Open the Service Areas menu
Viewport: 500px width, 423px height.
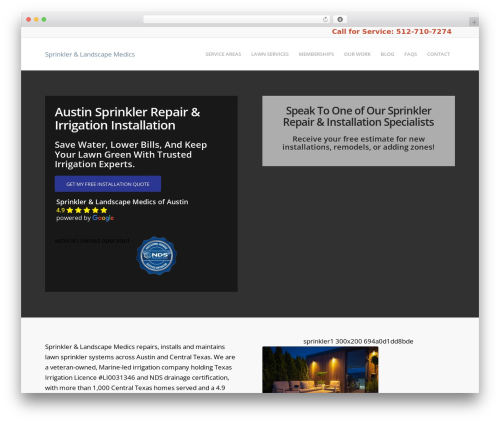[223, 54]
